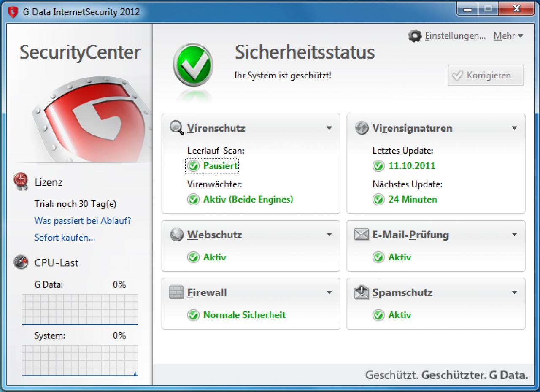Image resolution: width=540 pixels, height=392 pixels.
Task: Click the Virensignaturen update icon
Action: pyautogui.click(x=362, y=128)
